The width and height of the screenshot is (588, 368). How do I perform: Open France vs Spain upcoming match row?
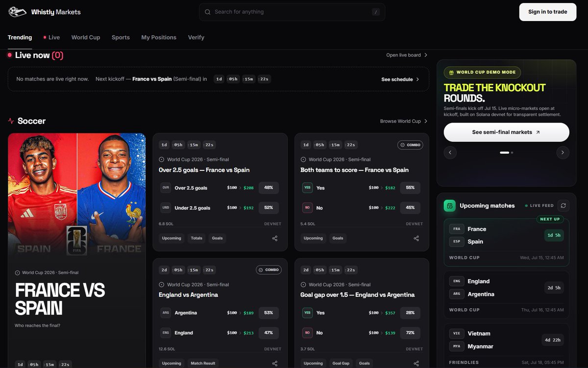[507, 242]
